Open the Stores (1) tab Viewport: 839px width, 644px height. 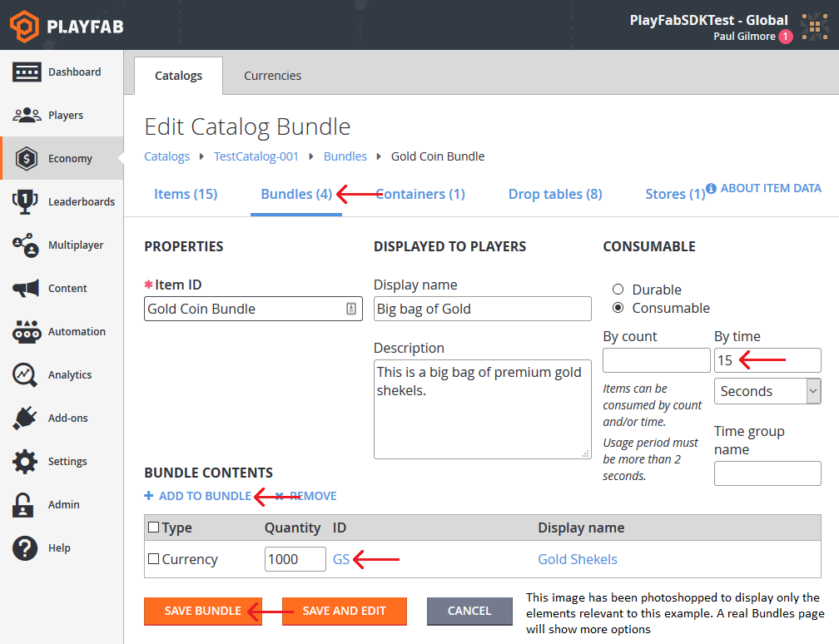pyautogui.click(x=675, y=194)
